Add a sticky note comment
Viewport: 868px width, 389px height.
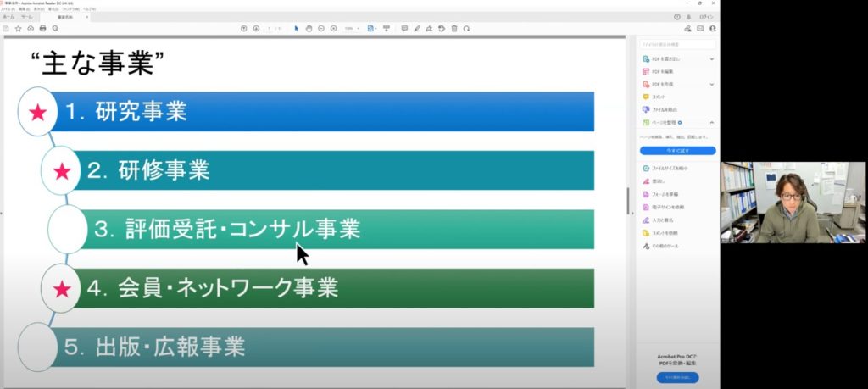[x=403, y=28]
